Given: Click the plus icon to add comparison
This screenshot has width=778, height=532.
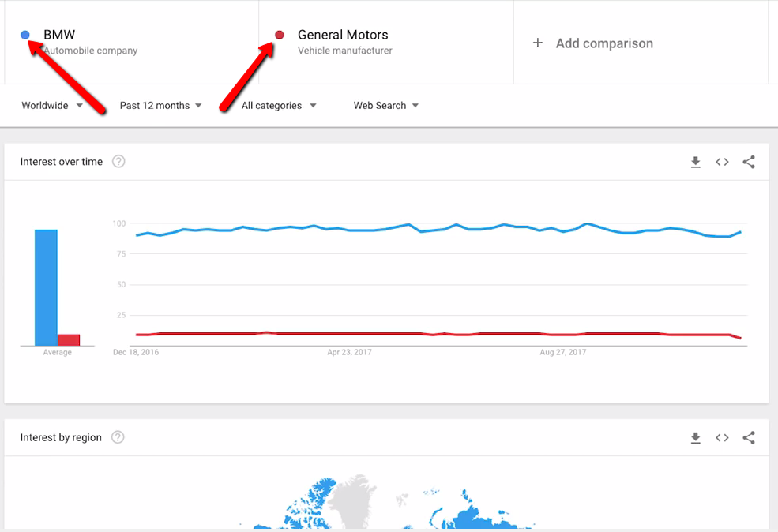Looking at the screenshot, I should click(x=538, y=43).
